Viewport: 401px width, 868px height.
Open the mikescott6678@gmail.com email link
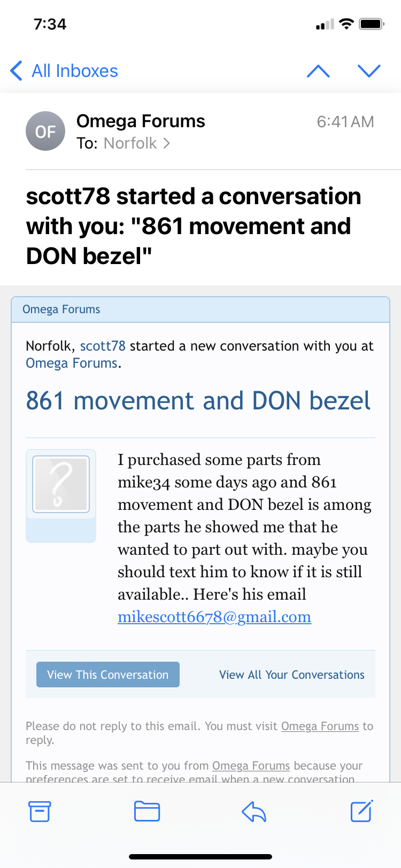(214, 617)
